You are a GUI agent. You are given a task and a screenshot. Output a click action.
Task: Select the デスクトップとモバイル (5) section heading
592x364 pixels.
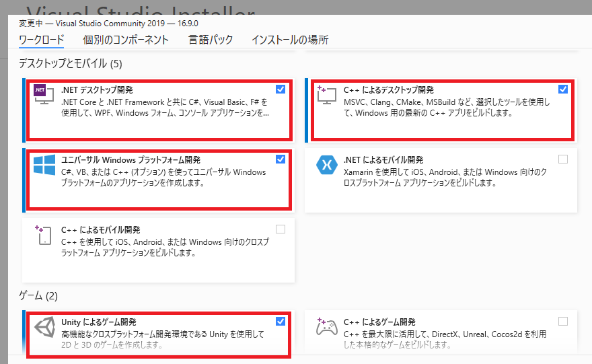click(x=71, y=64)
